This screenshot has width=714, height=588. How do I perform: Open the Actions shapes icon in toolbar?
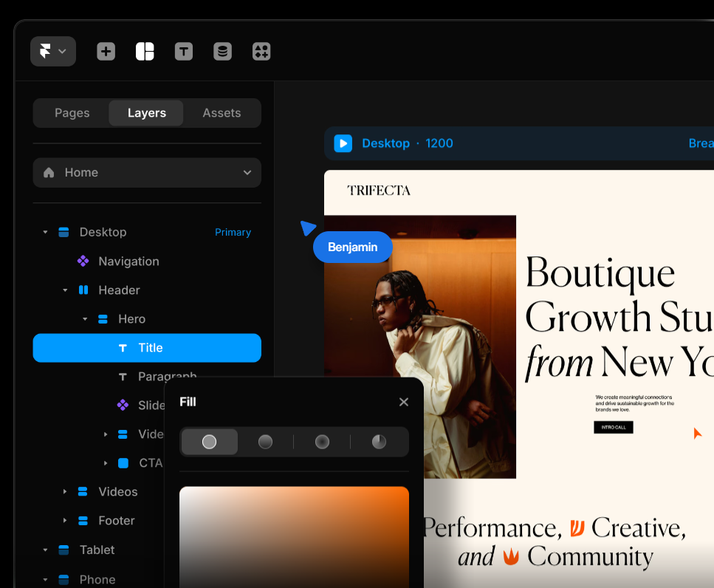(x=261, y=51)
